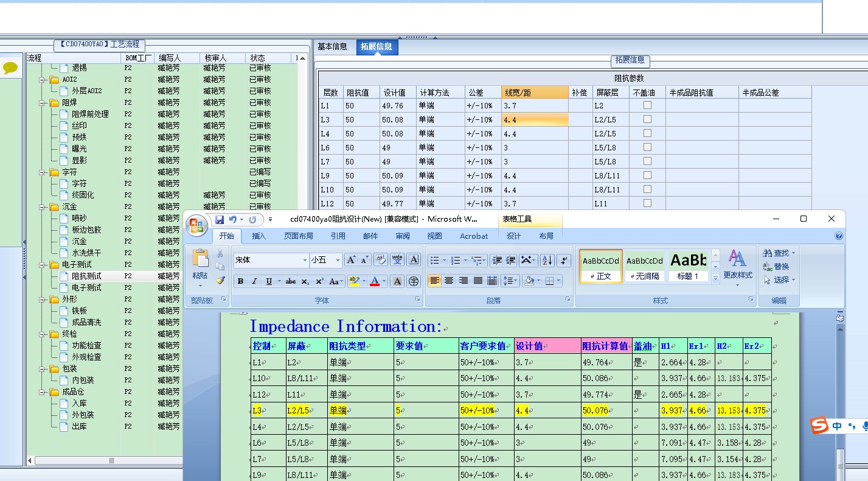Image resolution: width=868 pixels, height=481 pixels.
Task: Sort table contents A-Z
Action: pyautogui.click(x=547, y=260)
